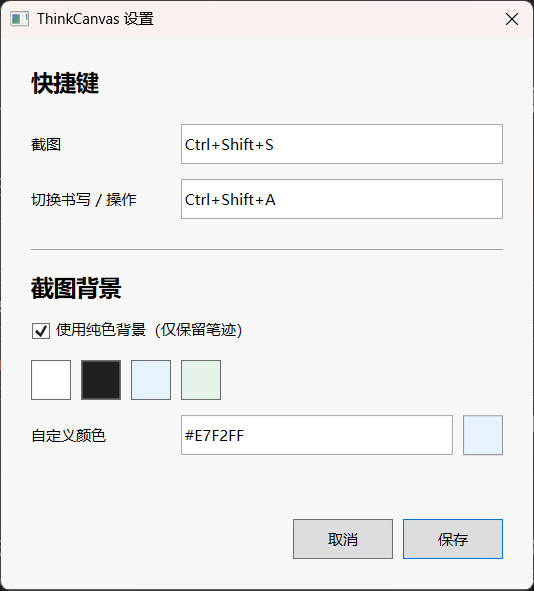Click the 自定义颜色 label

(x=69, y=436)
